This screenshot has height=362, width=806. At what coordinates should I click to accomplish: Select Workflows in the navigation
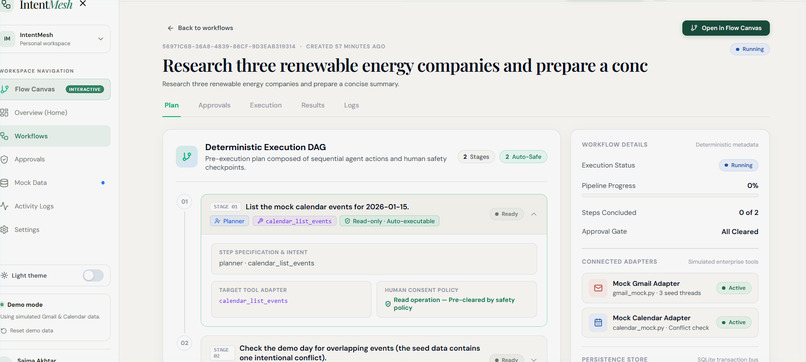tap(55, 136)
